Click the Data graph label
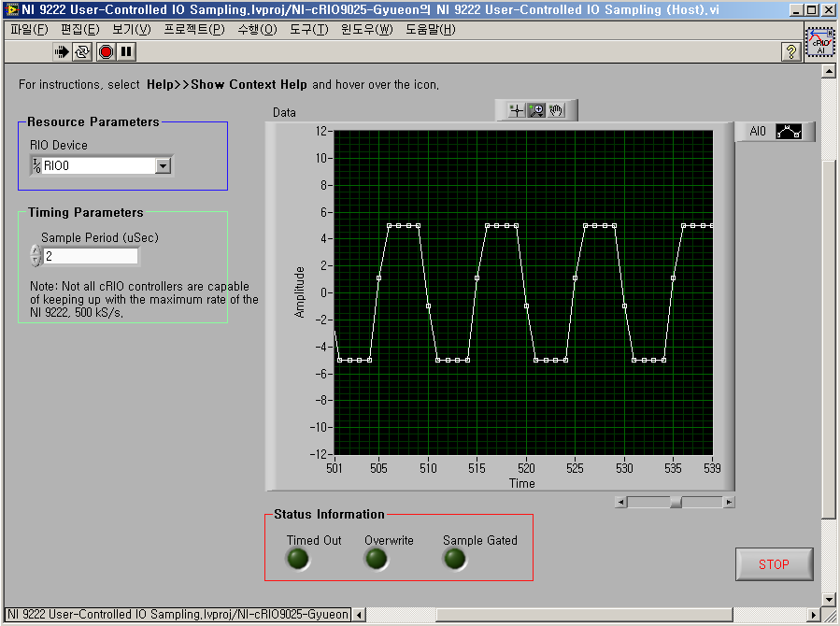Screen dimensions: 840x626 [284, 112]
